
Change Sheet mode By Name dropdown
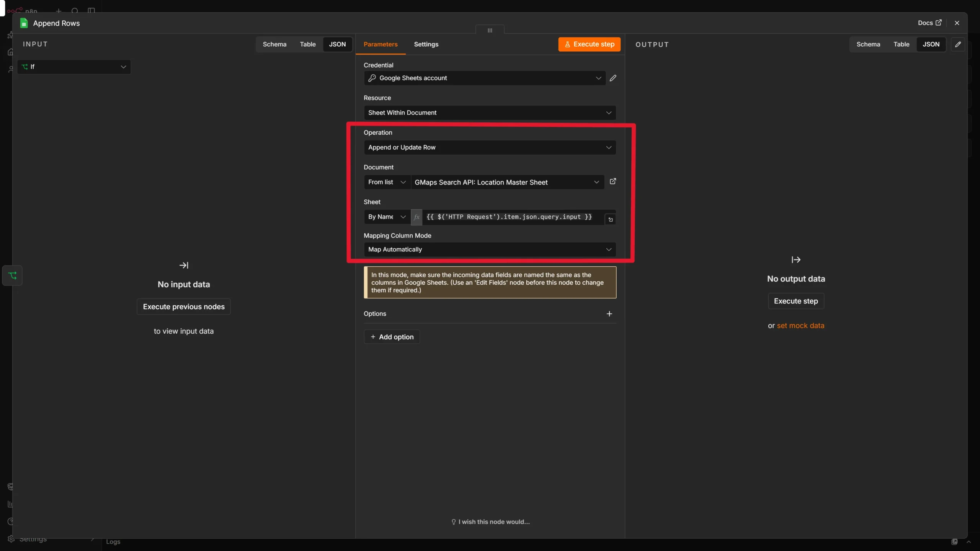click(x=387, y=217)
